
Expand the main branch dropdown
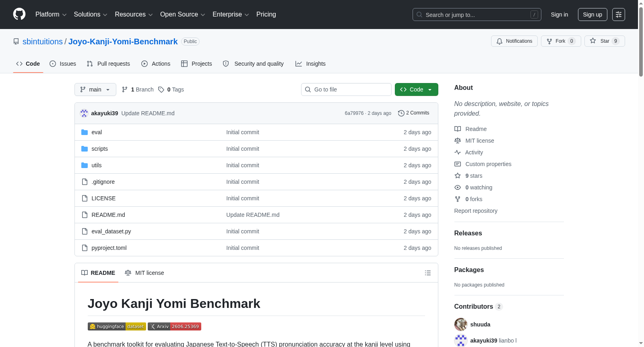[x=95, y=89]
